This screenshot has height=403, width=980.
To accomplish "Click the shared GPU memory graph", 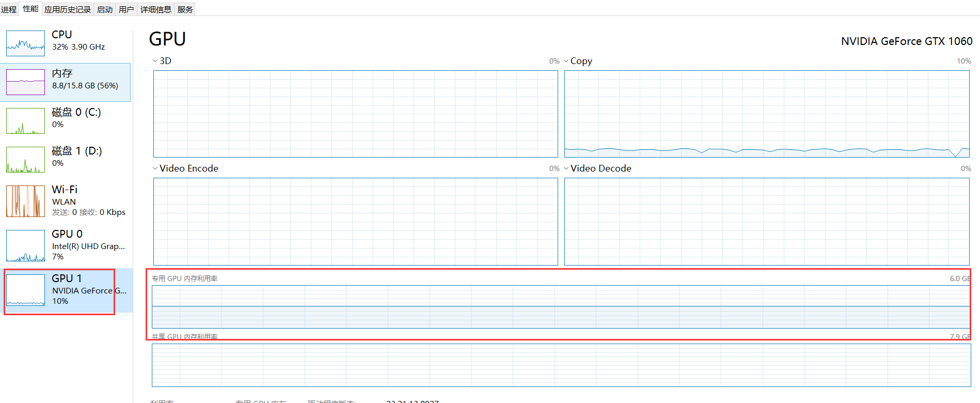I will (x=561, y=365).
